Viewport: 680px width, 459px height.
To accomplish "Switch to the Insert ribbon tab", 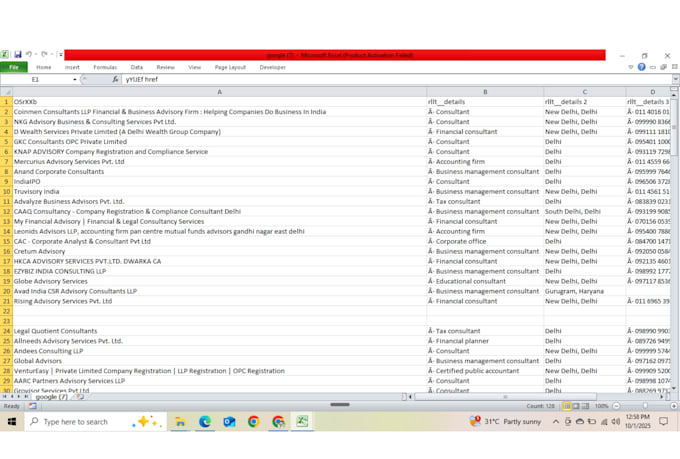I will point(72,67).
